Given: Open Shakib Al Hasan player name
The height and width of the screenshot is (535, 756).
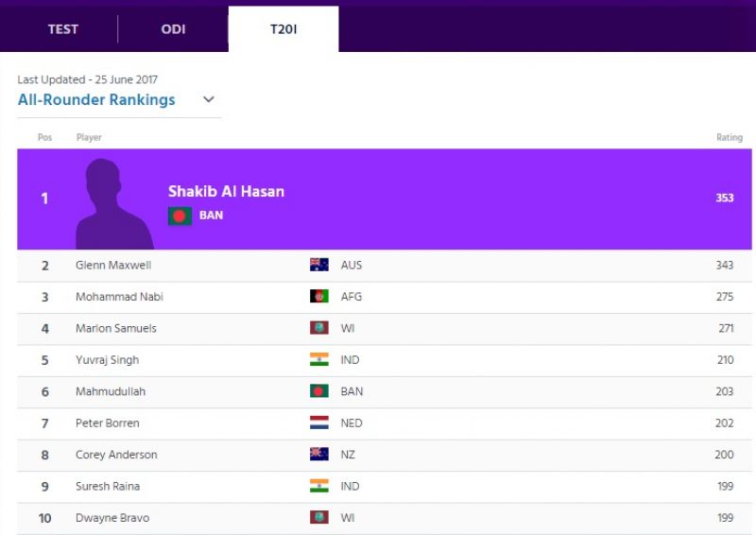Looking at the screenshot, I should (x=226, y=192).
